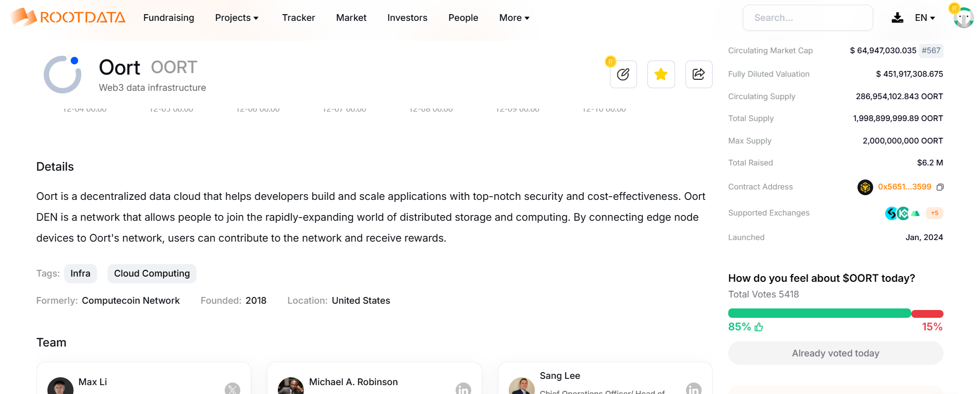Image resolution: width=980 pixels, height=394 pixels.
Task: Select the Infra tag
Action: point(80,273)
